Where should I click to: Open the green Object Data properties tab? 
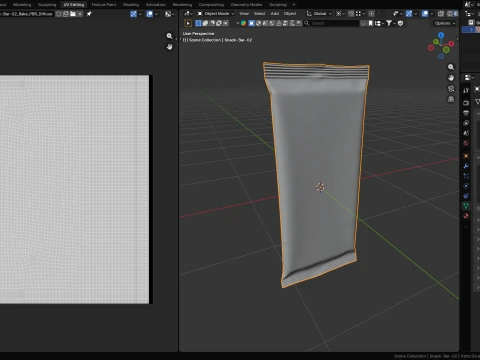click(x=466, y=206)
